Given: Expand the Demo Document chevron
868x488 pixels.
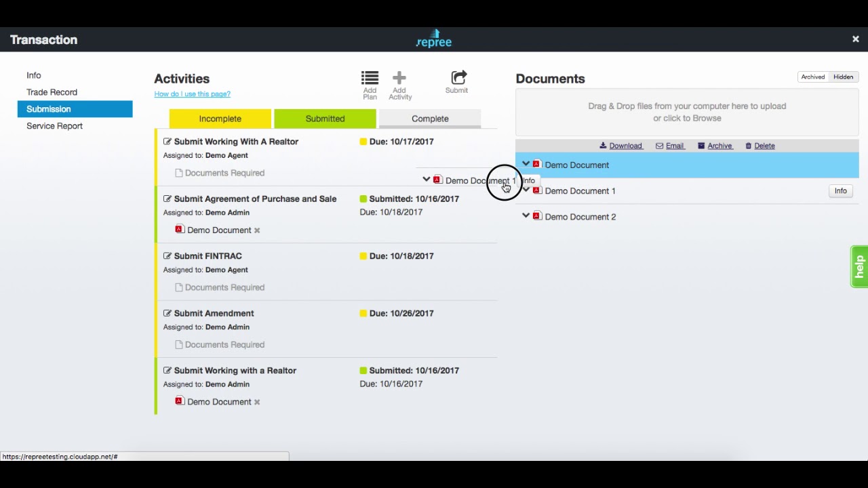Looking at the screenshot, I should point(526,164).
